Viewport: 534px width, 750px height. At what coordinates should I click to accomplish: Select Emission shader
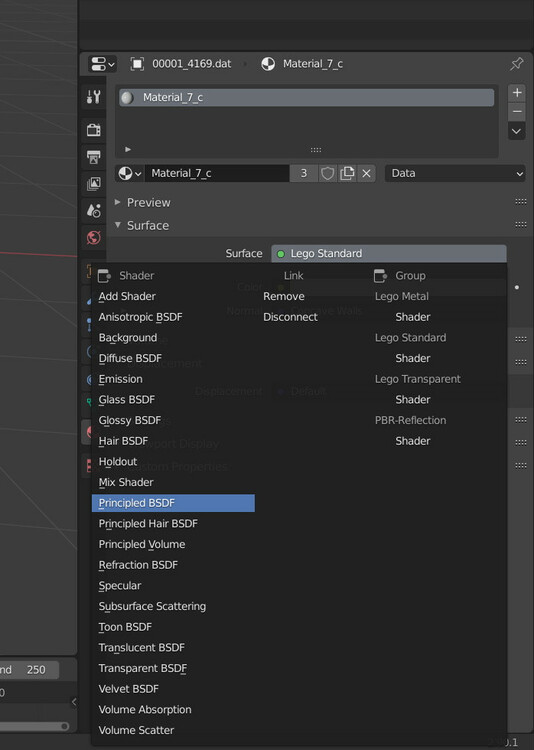coord(173,379)
